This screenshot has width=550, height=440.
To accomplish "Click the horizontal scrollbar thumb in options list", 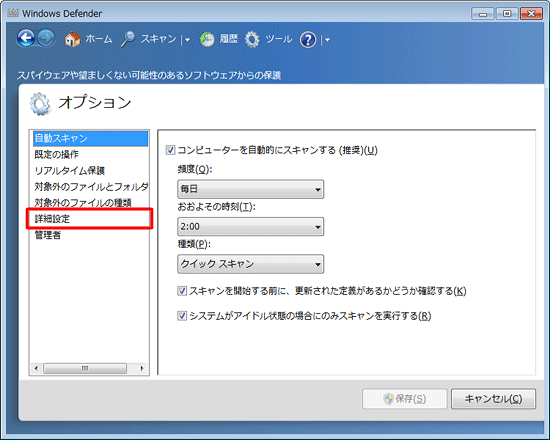I will pos(85,368).
